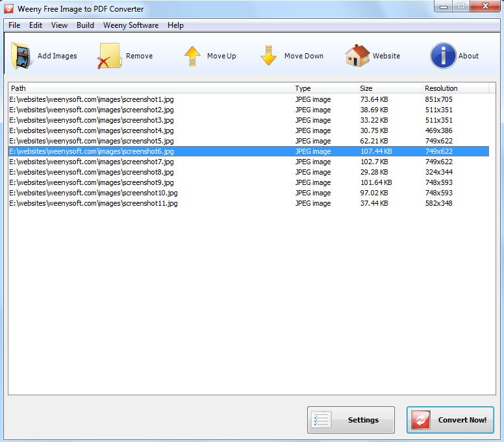Sort list by Size column header
This screenshot has width=504, height=442.
click(388, 88)
